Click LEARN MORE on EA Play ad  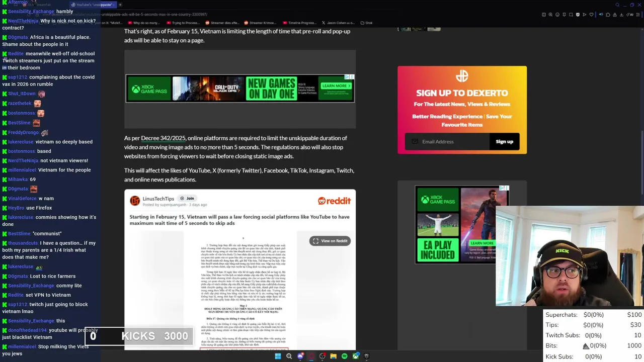[481, 243]
